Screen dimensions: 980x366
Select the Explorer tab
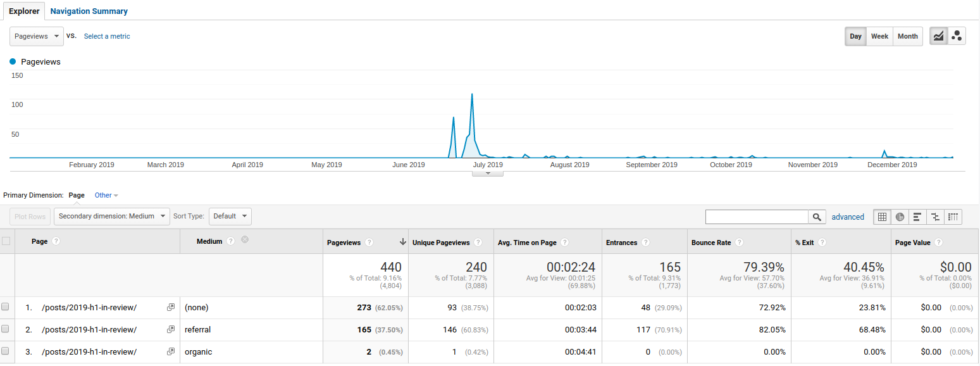tap(24, 11)
